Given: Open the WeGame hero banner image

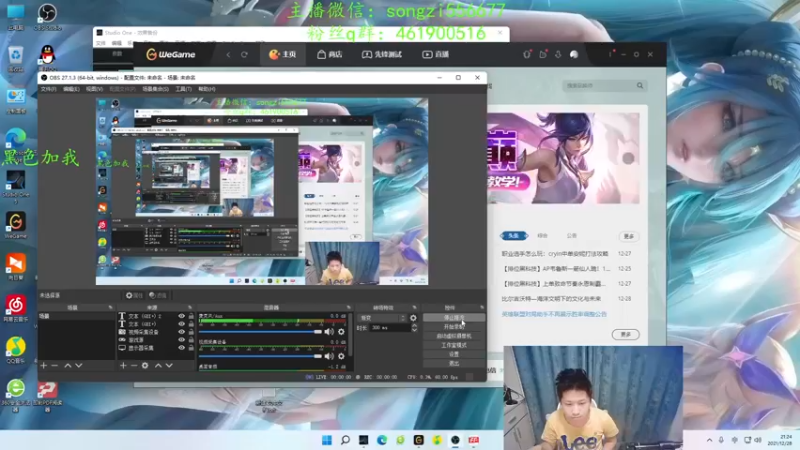Looking at the screenshot, I should [x=563, y=158].
